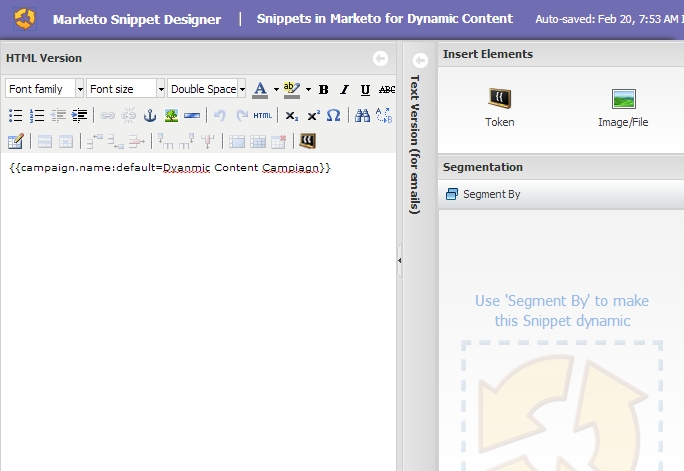Toggle underline formatting
This screenshot has width=684, height=471.
(365, 90)
